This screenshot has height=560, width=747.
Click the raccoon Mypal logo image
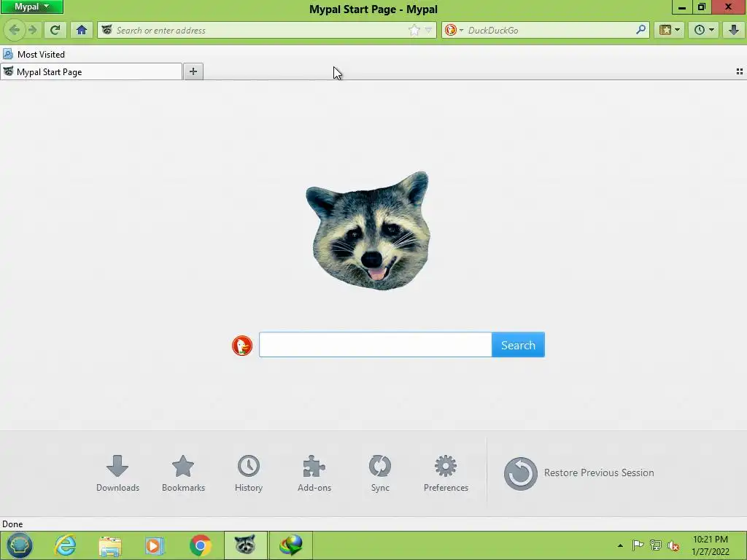point(368,230)
